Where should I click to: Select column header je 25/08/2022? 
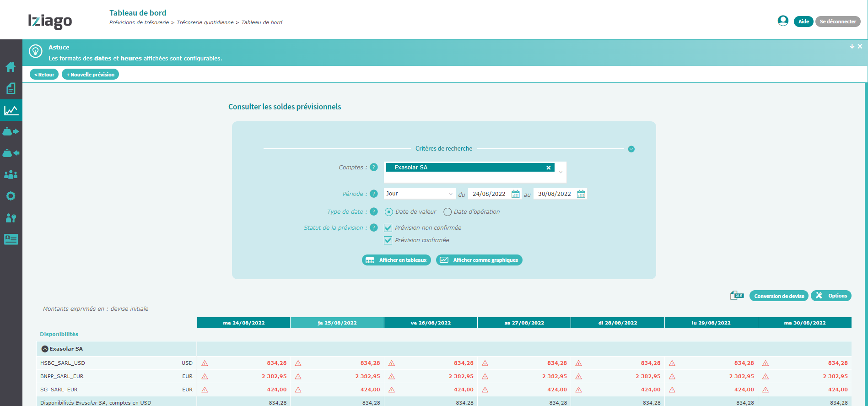(x=337, y=323)
